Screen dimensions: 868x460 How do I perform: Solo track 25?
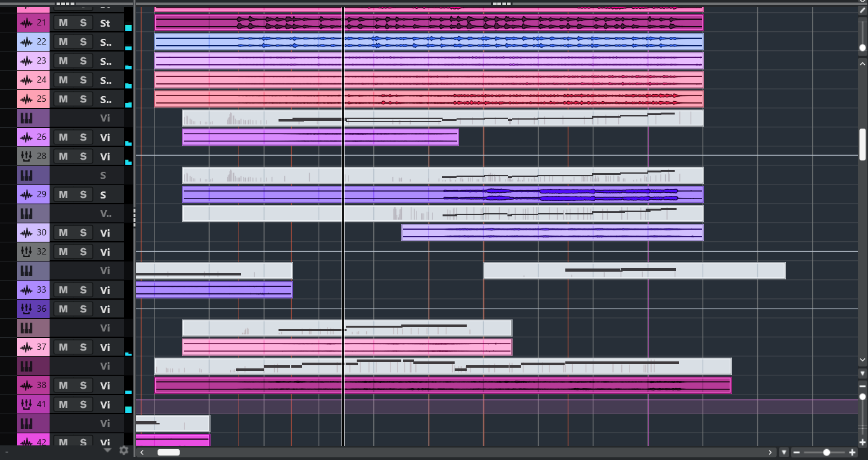click(83, 99)
